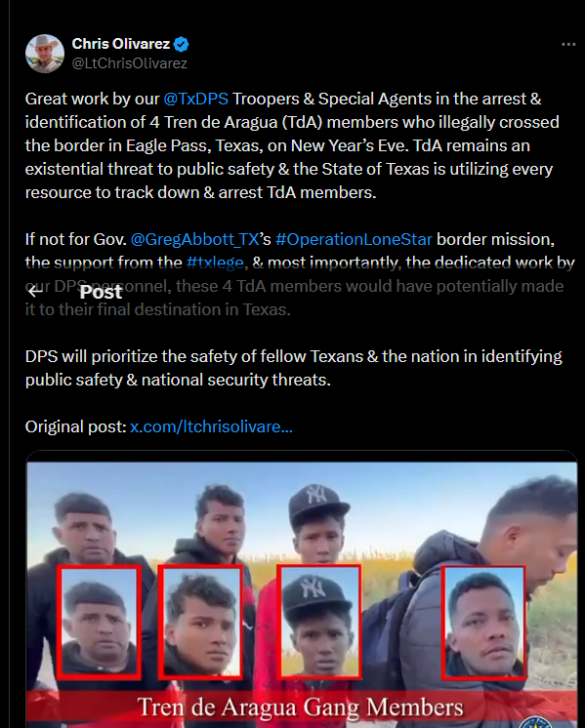Click the DPS seal logo on the image
The width and height of the screenshot is (585, 728).
click(x=538, y=722)
